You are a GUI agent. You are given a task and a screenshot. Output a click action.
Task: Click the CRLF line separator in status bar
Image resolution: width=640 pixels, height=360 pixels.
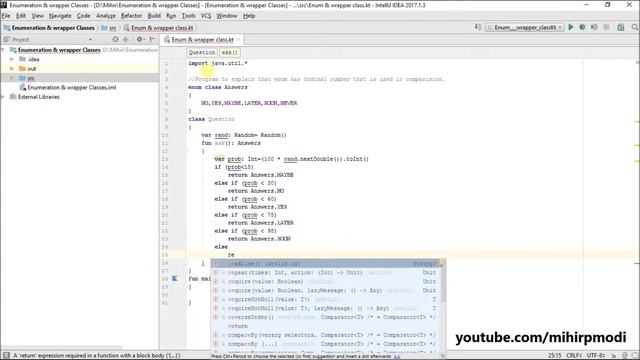[x=574, y=356]
